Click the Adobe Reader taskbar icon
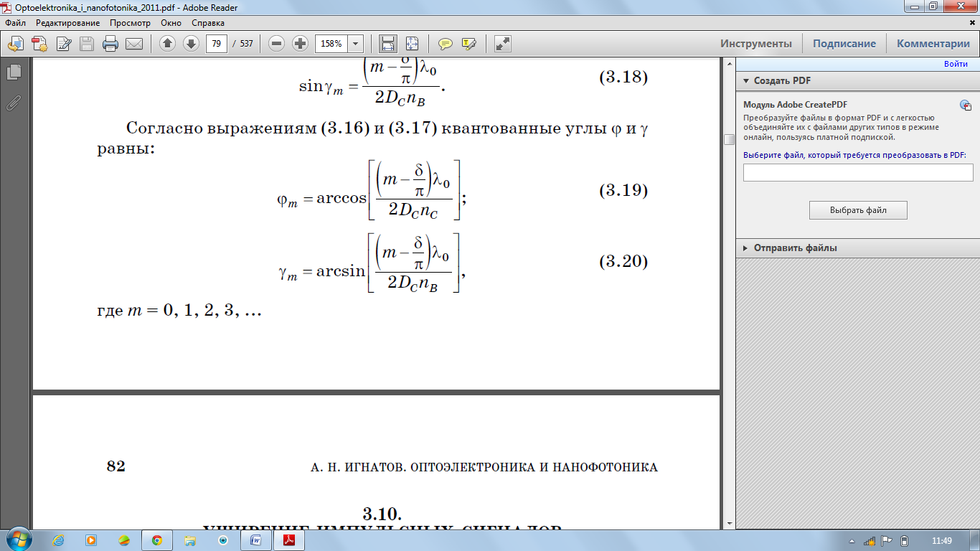 coord(290,540)
